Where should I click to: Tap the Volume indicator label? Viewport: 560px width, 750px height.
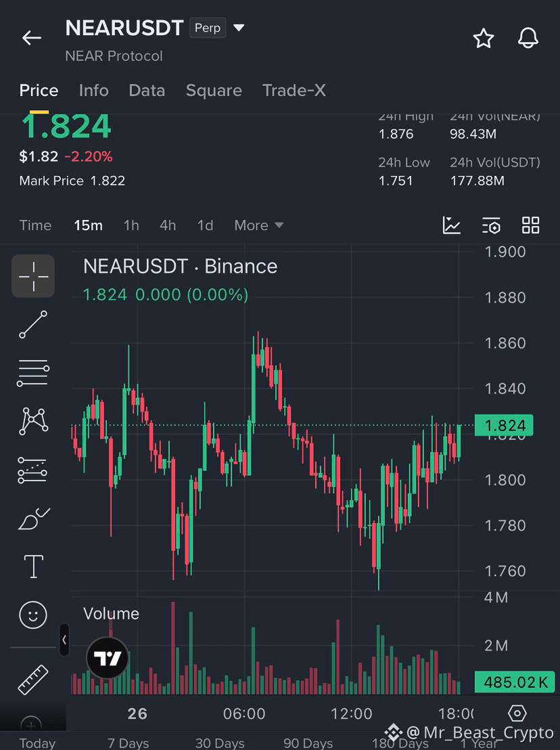pyautogui.click(x=112, y=614)
